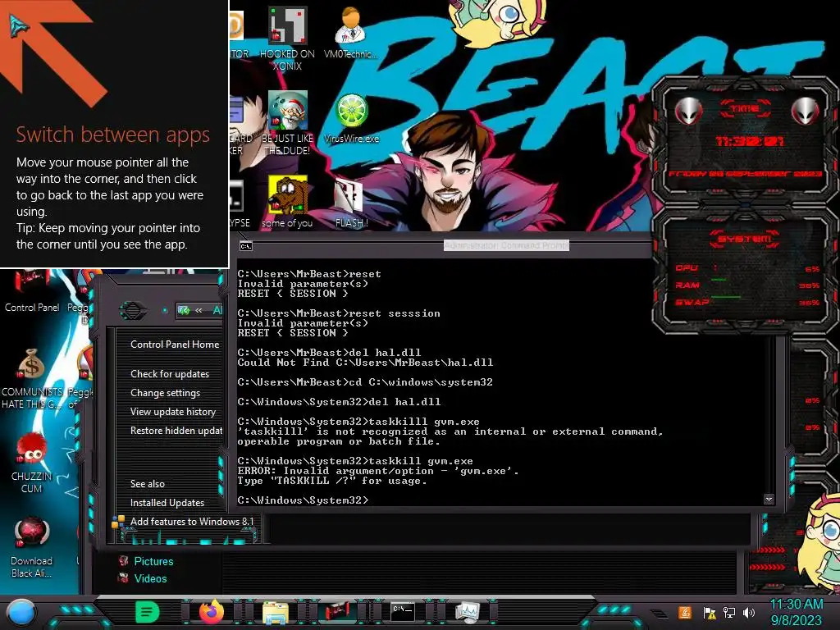The height and width of the screenshot is (630, 840).
Task: Click the Command Prompt title bar icon
Action: pyautogui.click(x=246, y=246)
